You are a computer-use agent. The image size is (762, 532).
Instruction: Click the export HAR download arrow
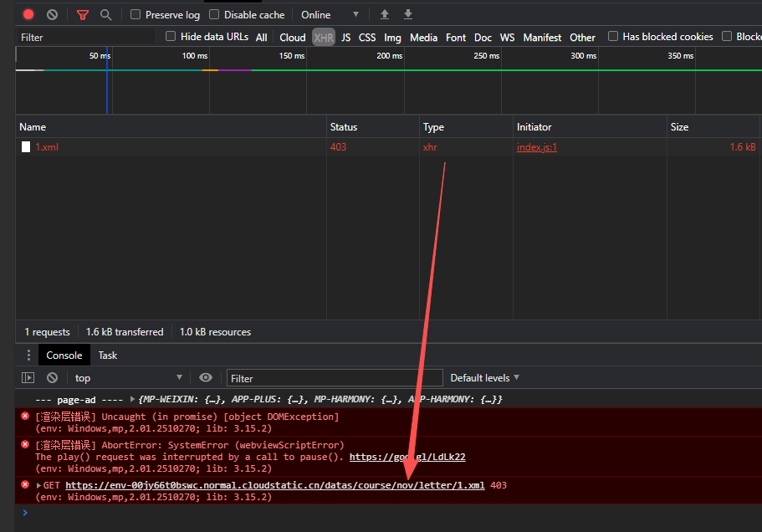[x=408, y=15]
